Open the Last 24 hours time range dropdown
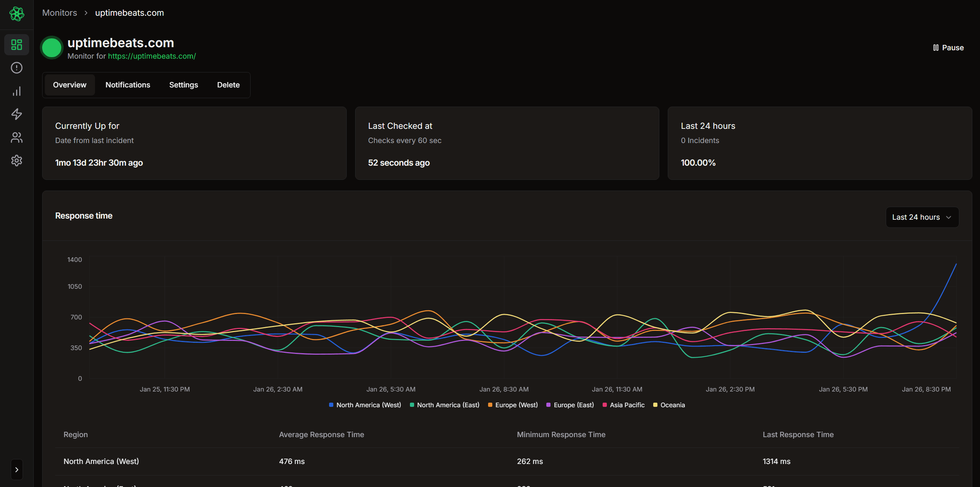The height and width of the screenshot is (487, 980). tap(921, 217)
